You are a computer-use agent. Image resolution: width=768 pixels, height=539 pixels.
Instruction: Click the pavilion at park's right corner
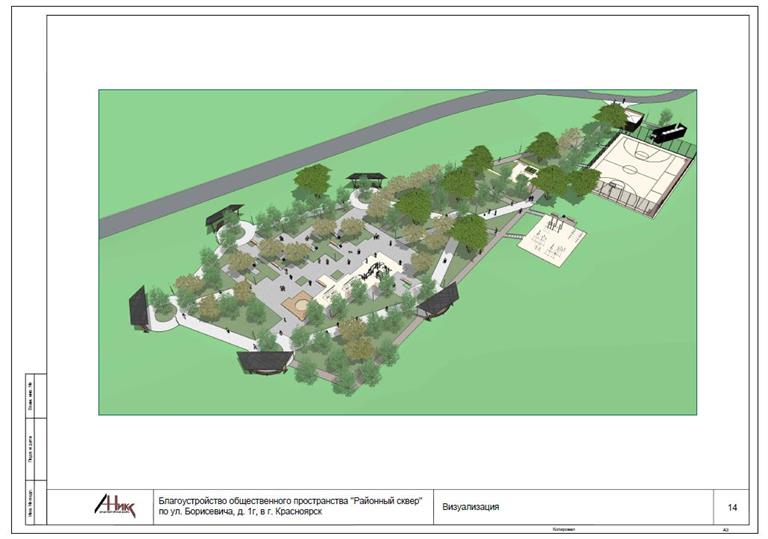click(x=440, y=301)
